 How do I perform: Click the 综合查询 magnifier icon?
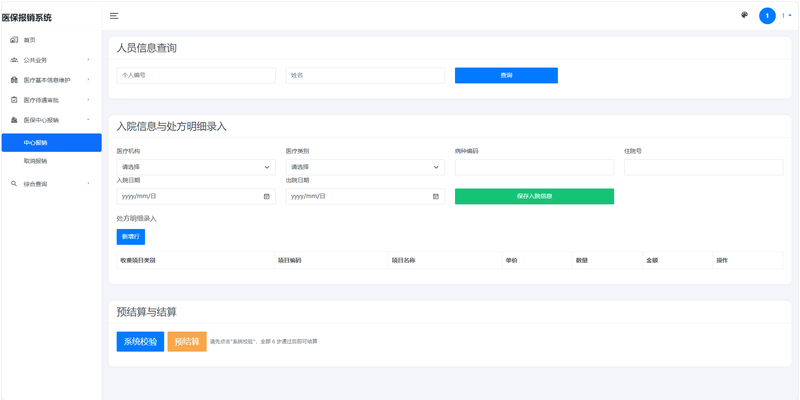tap(14, 184)
